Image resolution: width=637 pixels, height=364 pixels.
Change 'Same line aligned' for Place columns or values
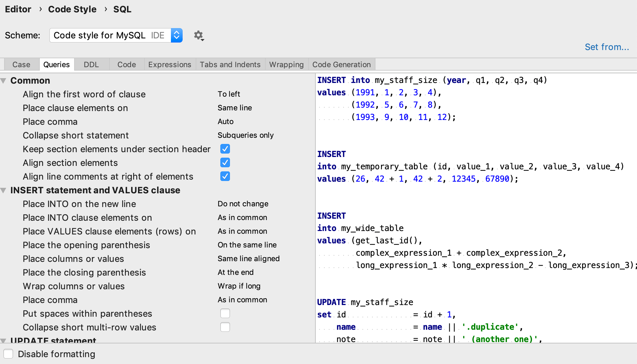click(248, 258)
